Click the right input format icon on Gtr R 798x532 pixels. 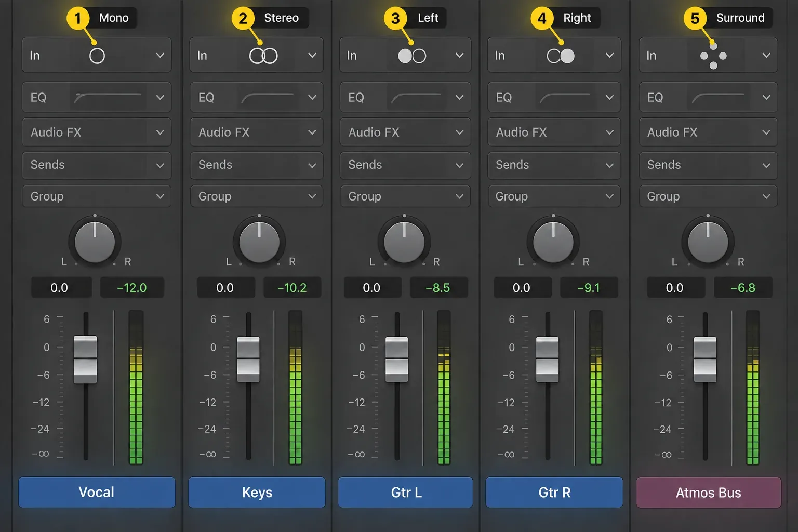tap(561, 56)
